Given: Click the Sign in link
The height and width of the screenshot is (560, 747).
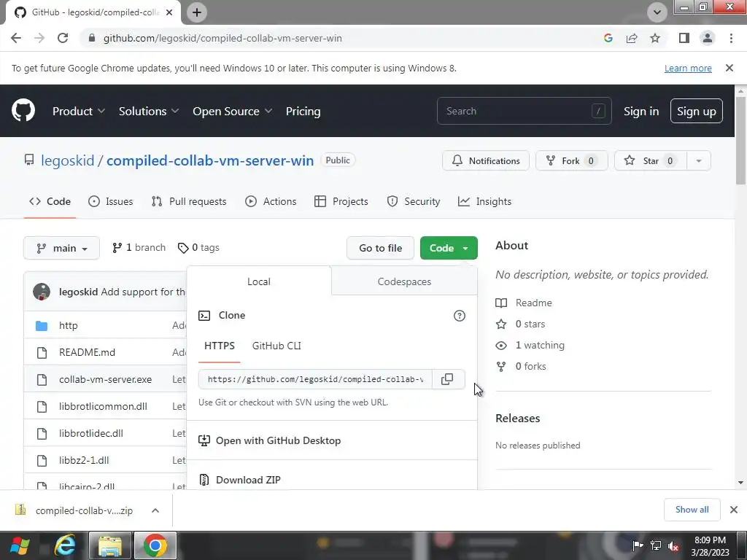Looking at the screenshot, I should (x=641, y=111).
